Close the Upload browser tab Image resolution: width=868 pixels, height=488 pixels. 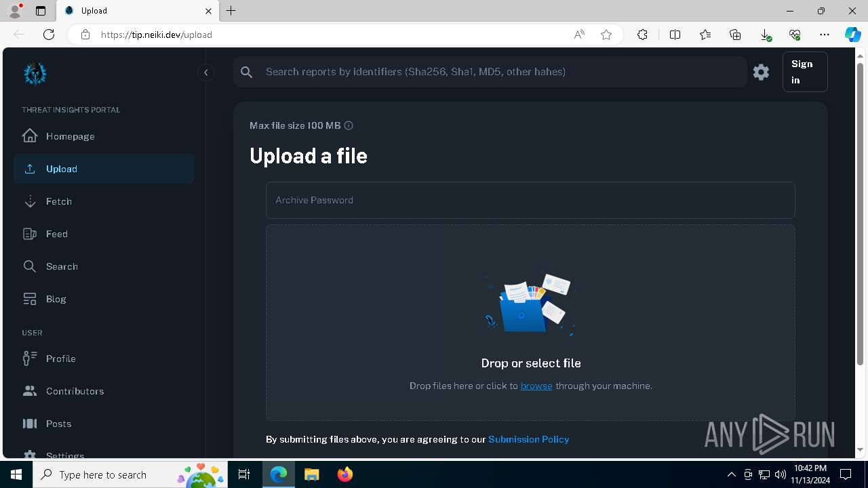pyautogui.click(x=208, y=11)
